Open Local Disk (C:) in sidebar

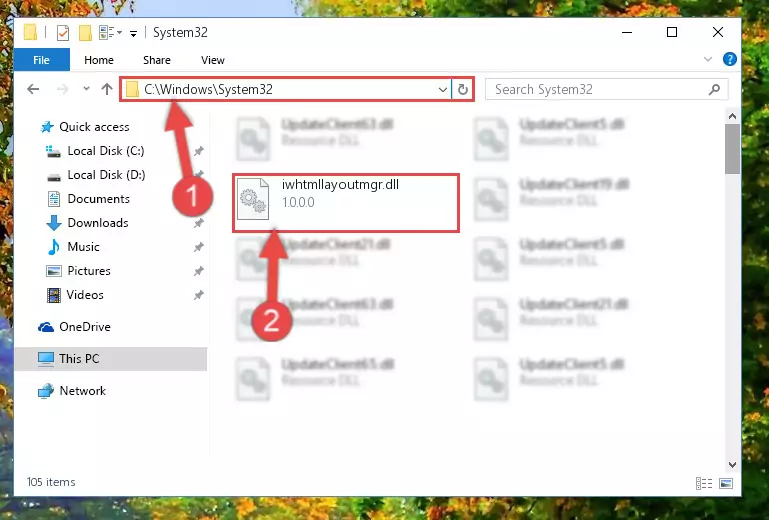(x=105, y=151)
